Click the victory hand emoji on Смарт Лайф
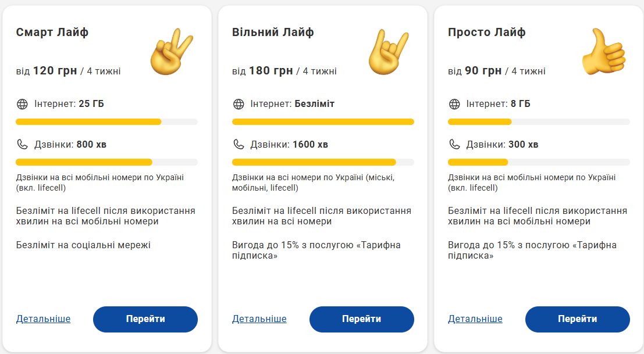This screenshot has width=644, height=354. [x=171, y=49]
